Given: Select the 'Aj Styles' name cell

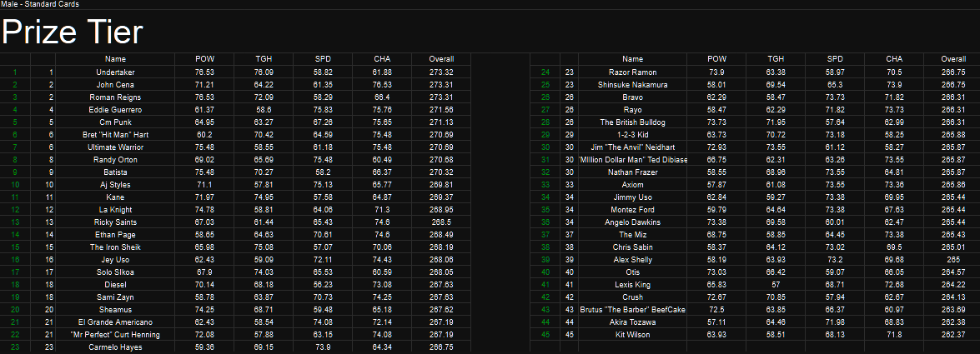Looking at the screenshot, I should (x=116, y=185).
